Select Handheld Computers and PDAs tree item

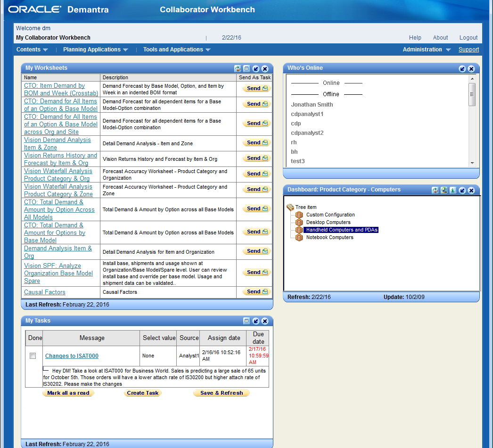pos(341,230)
